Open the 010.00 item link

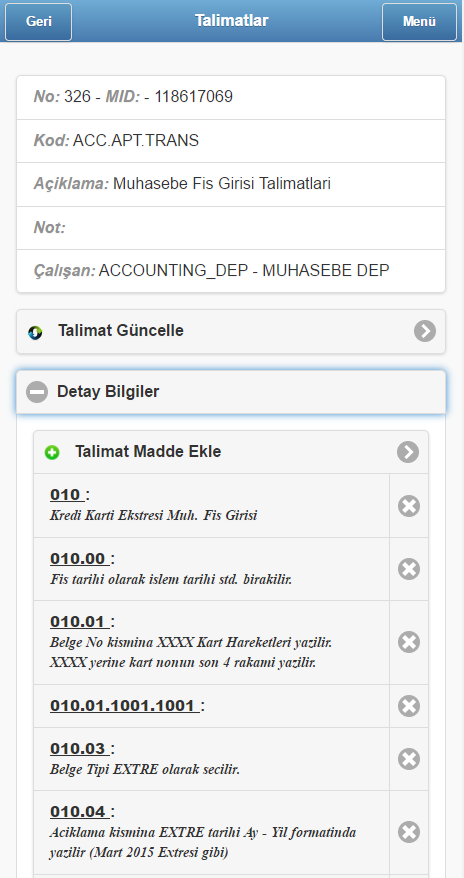(79, 559)
